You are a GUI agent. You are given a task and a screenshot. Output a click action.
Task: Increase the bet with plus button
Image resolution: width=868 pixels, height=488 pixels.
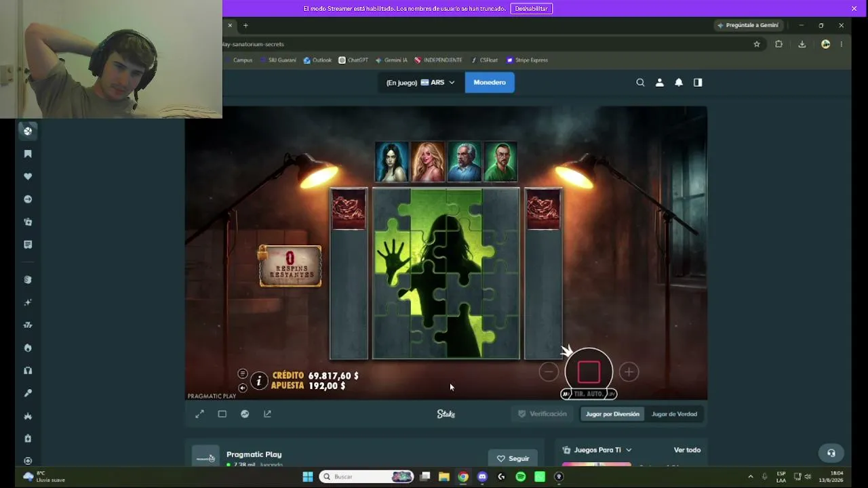coord(629,371)
